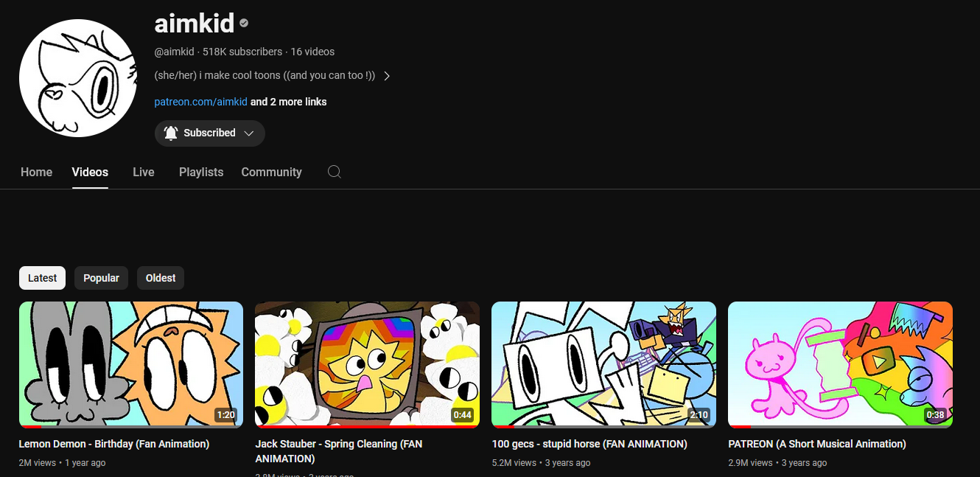Screen dimensions: 980x477
Task: Open the Playlists tab
Action: (x=200, y=172)
